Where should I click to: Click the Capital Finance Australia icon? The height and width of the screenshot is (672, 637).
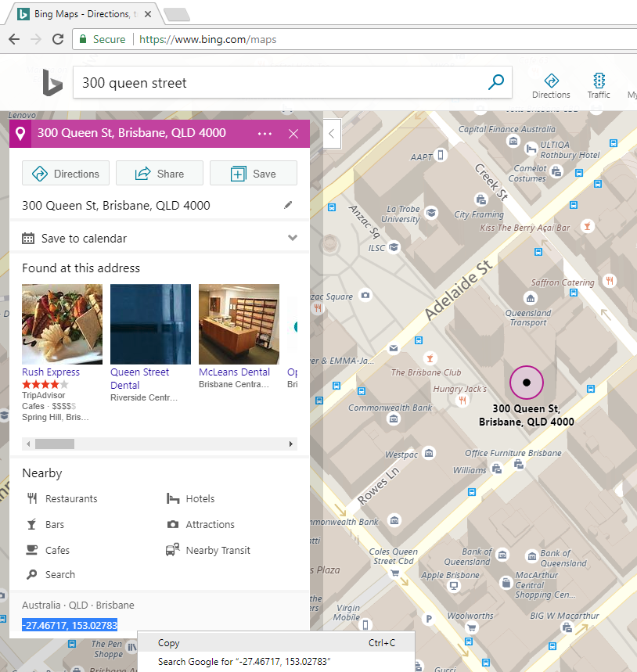click(x=513, y=141)
